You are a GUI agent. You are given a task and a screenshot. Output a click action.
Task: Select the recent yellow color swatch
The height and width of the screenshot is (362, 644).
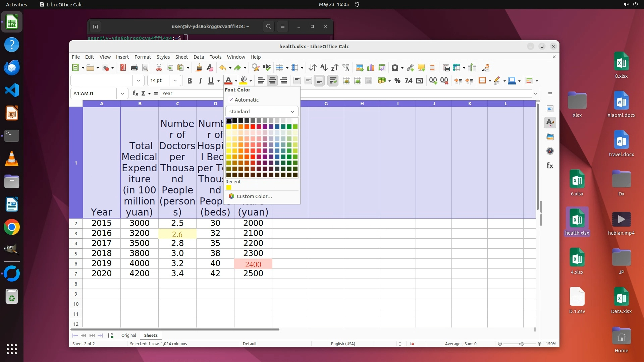click(x=229, y=188)
